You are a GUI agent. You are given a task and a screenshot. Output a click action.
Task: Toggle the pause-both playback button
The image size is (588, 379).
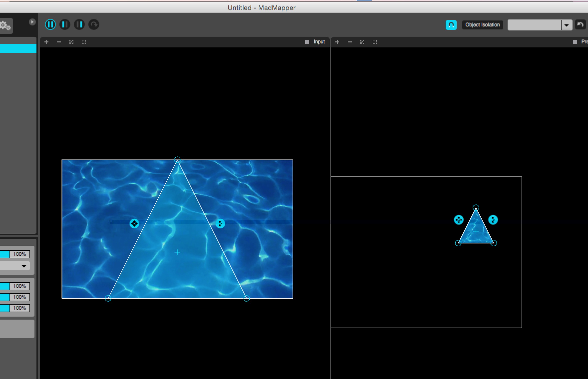click(50, 24)
